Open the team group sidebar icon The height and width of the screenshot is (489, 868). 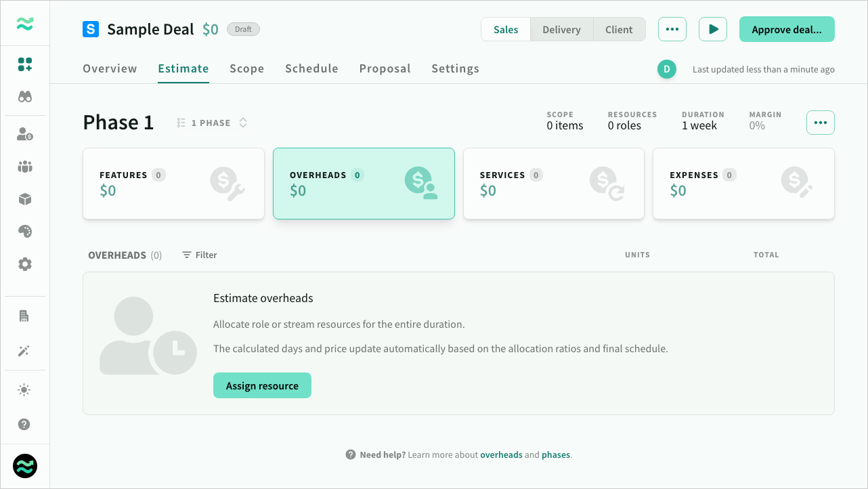(25, 167)
